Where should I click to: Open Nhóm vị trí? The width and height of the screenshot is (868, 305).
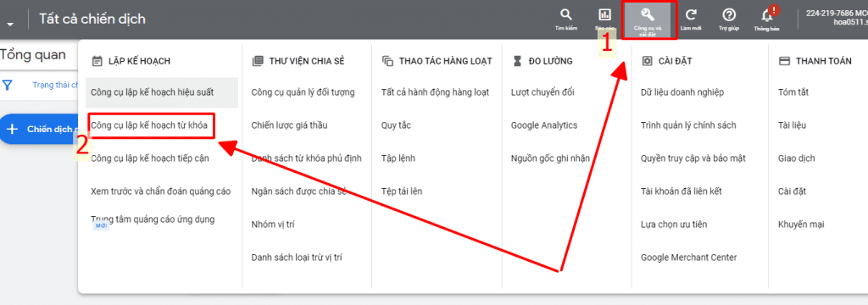point(274,225)
